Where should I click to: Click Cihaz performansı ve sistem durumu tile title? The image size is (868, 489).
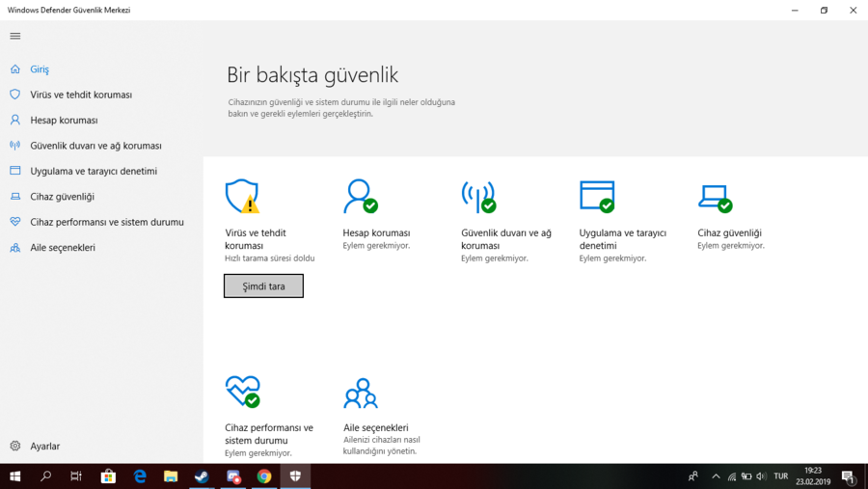pos(269,434)
